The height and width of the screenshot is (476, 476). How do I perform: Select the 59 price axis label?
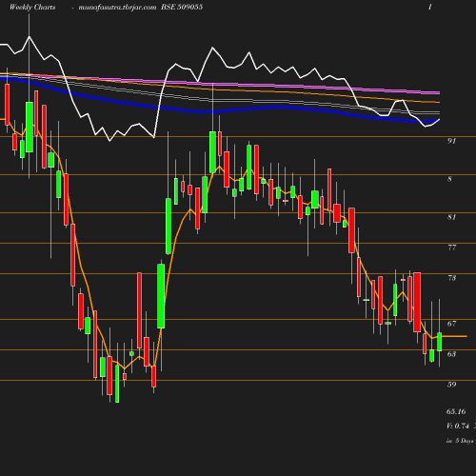(x=451, y=385)
